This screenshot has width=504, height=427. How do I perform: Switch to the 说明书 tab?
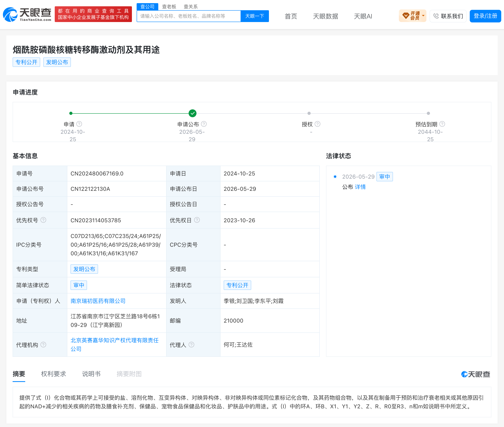[91, 374]
